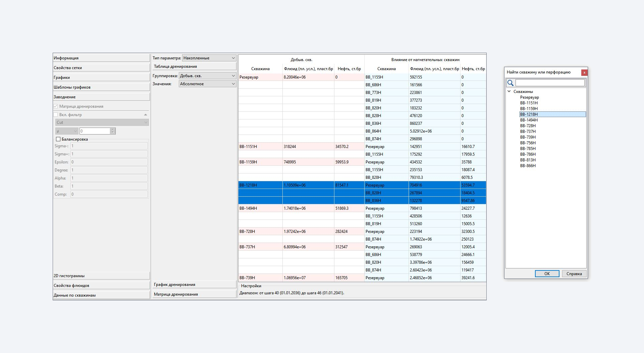This screenshot has width=644, height=353.
Task: Close the find well dialog
Action: click(x=584, y=72)
